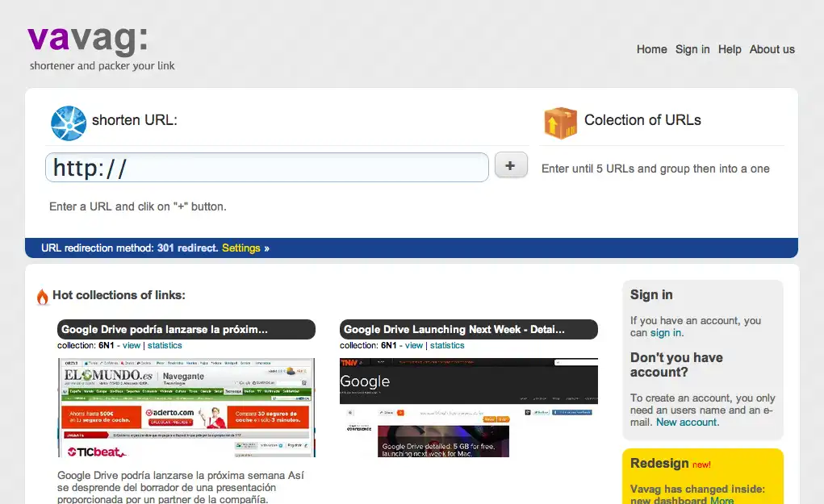
Task: View the collection under Google Drive podría lanzarse
Action: click(132, 345)
